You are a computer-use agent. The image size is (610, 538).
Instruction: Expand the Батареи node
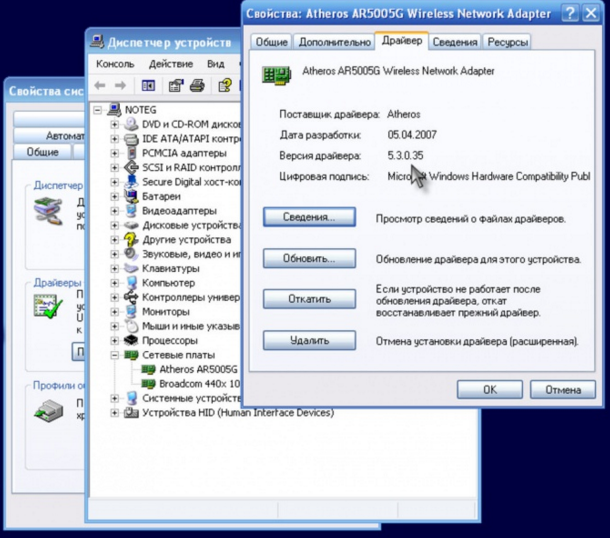coord(114,196)
